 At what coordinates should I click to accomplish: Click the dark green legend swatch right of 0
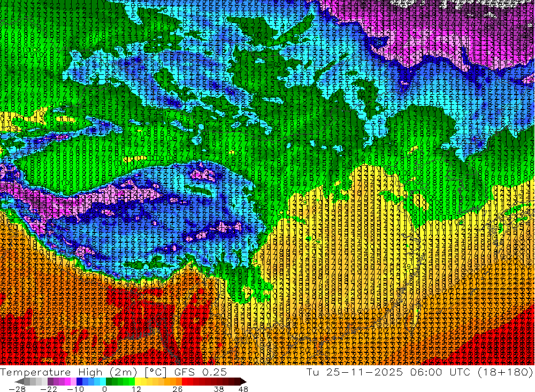click(x=109, y=382)
